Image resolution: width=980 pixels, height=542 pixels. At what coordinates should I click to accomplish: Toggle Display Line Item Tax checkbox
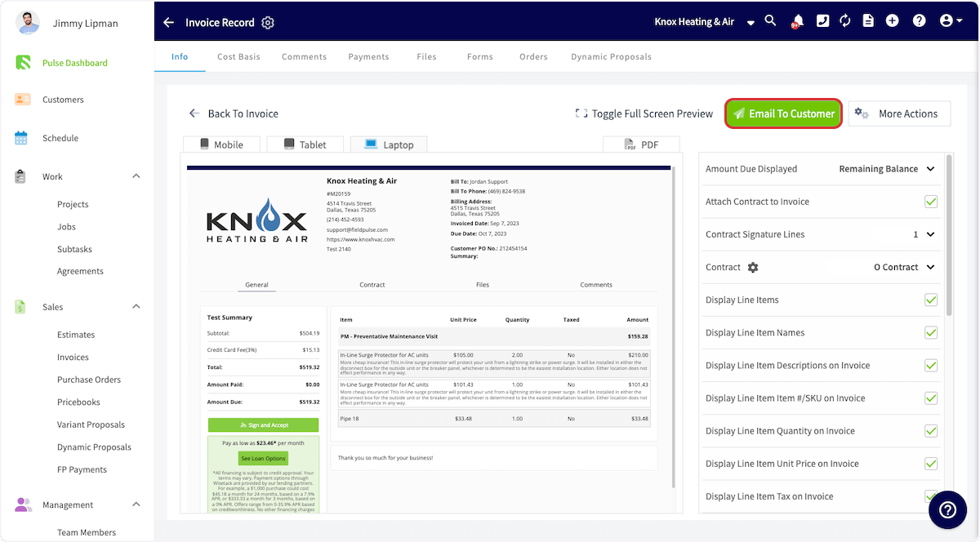(931, 495)
